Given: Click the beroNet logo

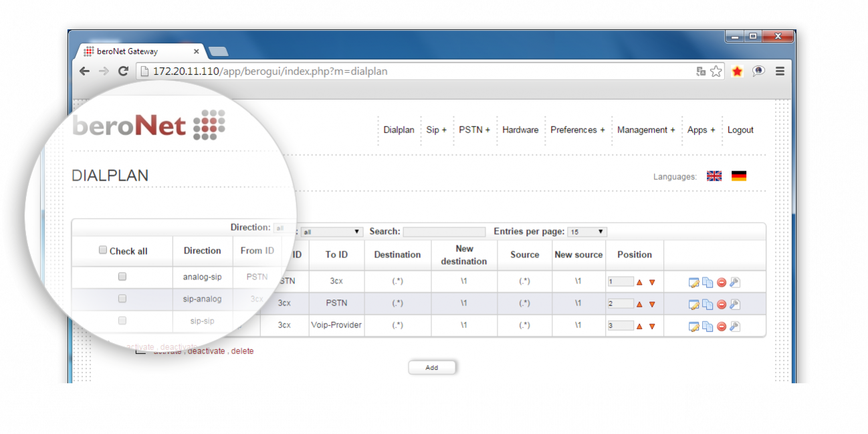Looking at the screenshot, I should click(149, 125).
